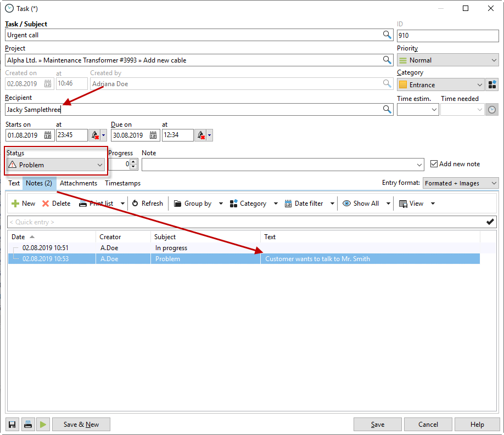Image resolution: width=504 pixels, height=435 pixels.
Task: Click the search icon in Task/Subject field
Action: tap(387, 35)
